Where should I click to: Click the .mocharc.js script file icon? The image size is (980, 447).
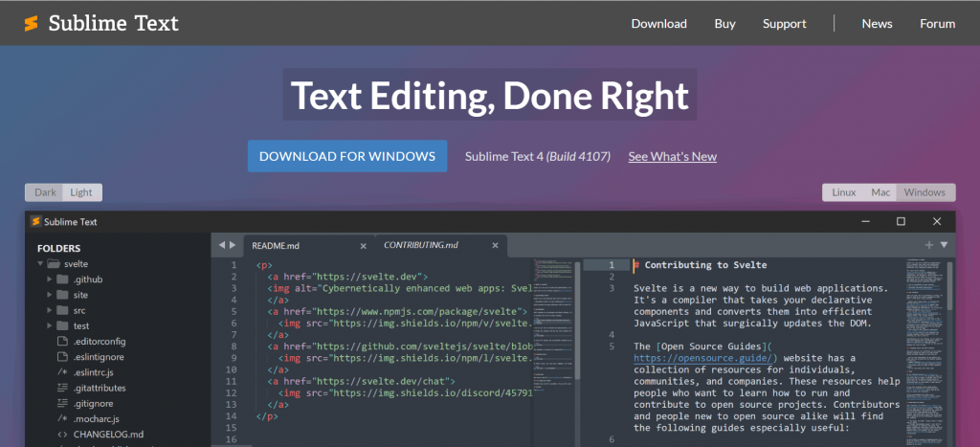(x=62, y=419)
